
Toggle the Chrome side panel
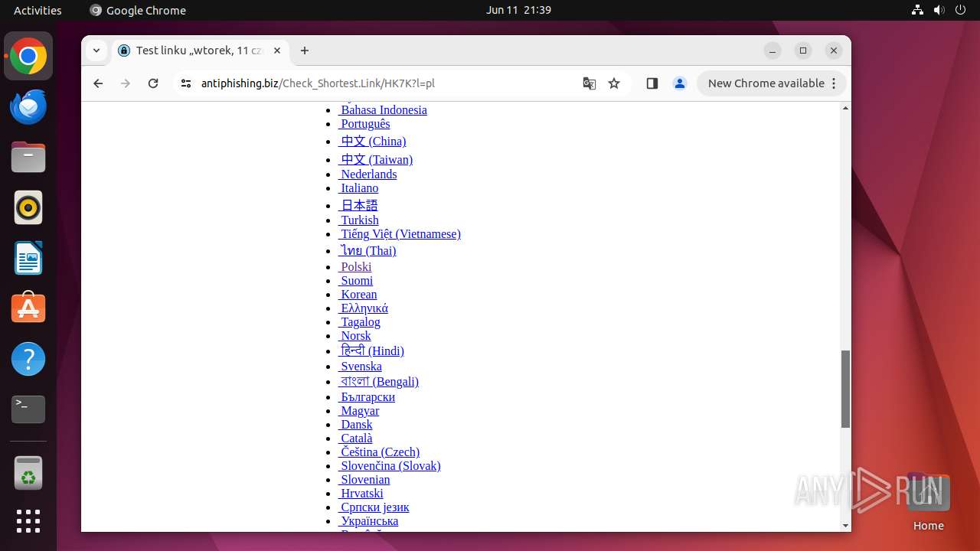pos(652,83)
